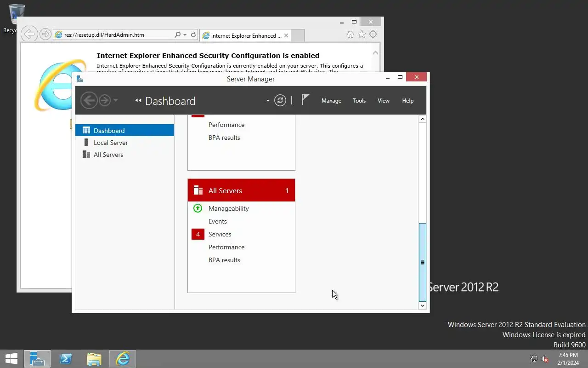Click the Dashboard grid icon in sidebar
Screen dimensions: 588x368
(x=86, y=130)
